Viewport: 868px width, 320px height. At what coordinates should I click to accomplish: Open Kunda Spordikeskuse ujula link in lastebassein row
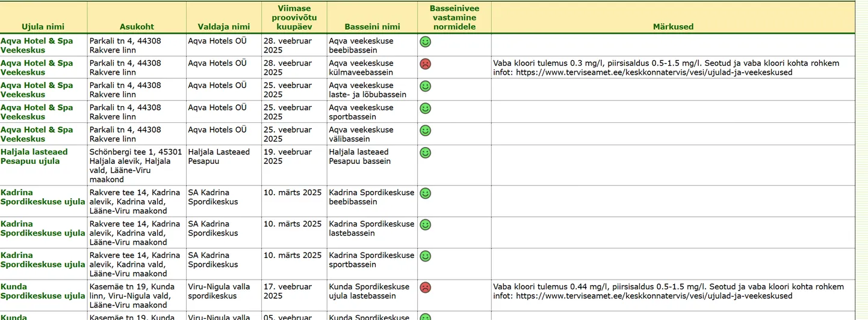click(43, 291)
